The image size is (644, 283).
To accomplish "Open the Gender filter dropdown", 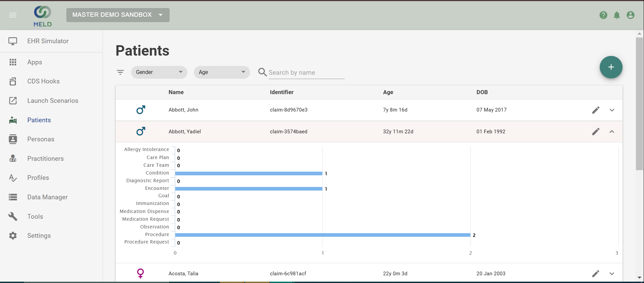I will pos(159,72).
